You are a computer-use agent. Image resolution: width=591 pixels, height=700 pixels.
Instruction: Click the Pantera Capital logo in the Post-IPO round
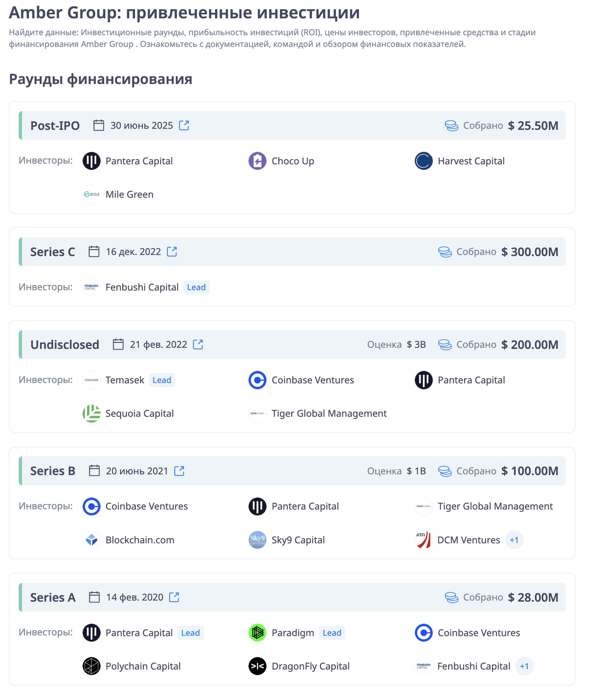(91, 161)
